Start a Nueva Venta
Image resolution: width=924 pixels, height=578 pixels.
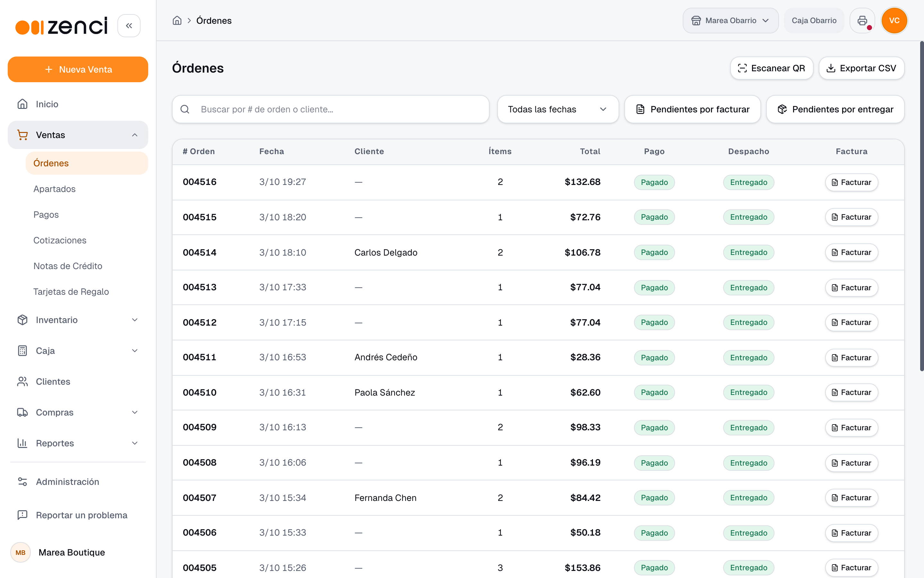click(x=78, y=69)
